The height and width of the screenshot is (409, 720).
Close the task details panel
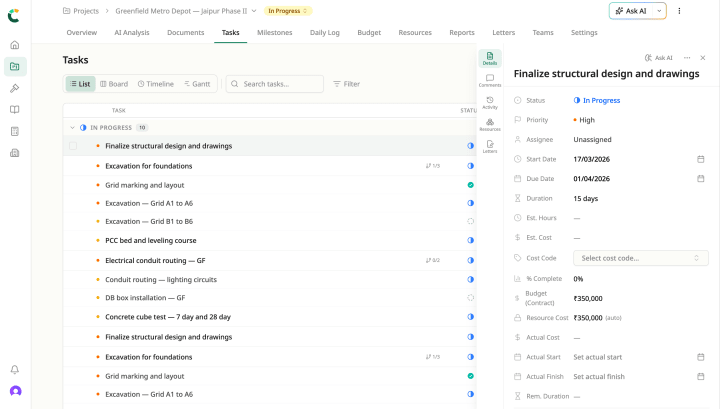click(703, 58)
